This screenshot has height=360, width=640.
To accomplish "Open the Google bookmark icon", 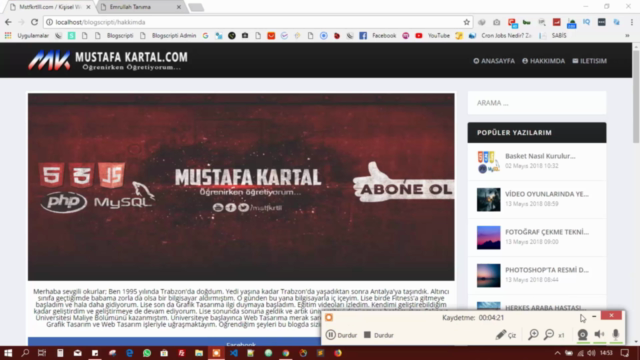I will (205, 36).
